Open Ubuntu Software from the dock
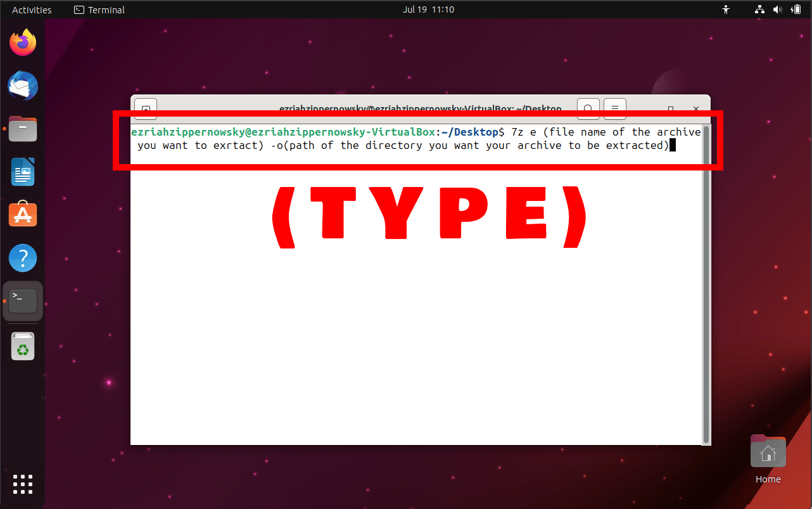The height and width of the screenshot is (509, 812). 23,214
